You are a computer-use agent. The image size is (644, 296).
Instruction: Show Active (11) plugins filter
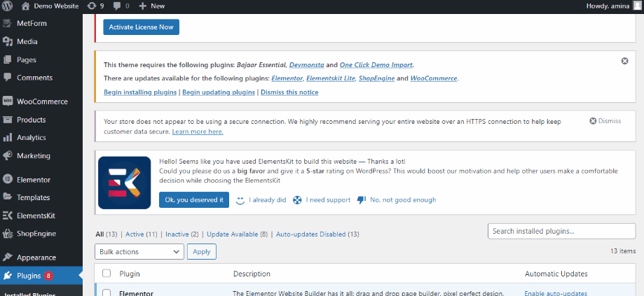142,234
